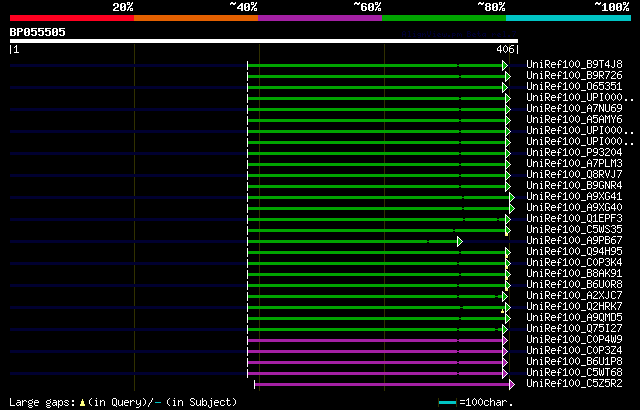Screen dimensions: 640x410
Task: Select the UniRef100_A9QMD5 label
Action: (574, 317)
